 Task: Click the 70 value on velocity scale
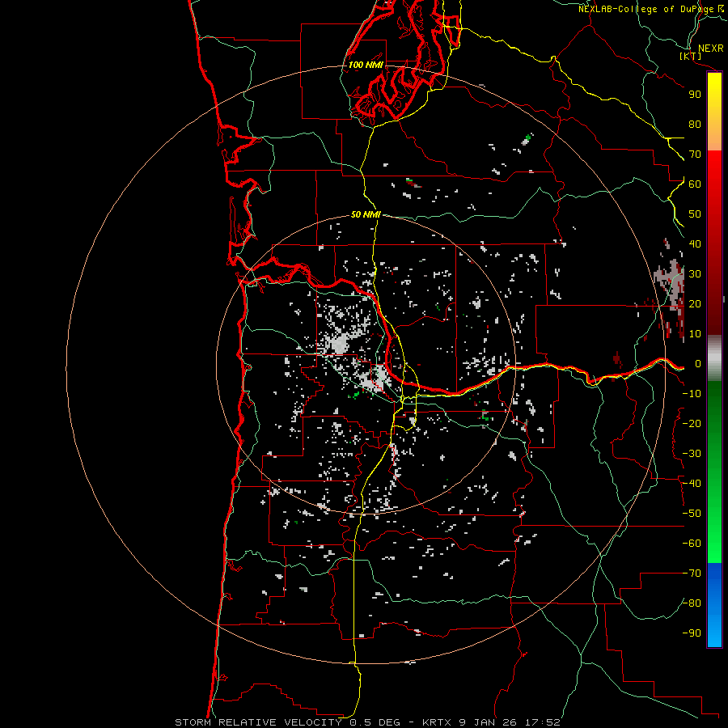pyautogui.click(x=695, y=154)
